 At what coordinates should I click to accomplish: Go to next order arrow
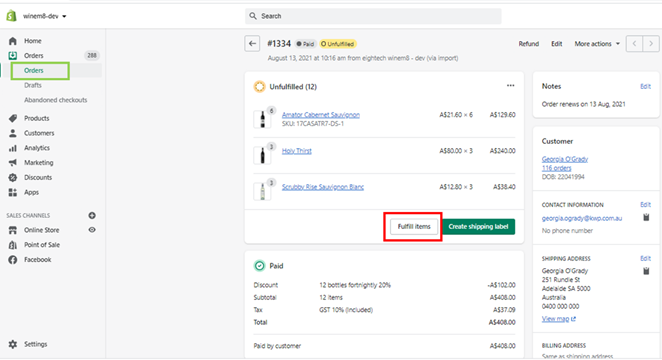click(x=651, y=43)
